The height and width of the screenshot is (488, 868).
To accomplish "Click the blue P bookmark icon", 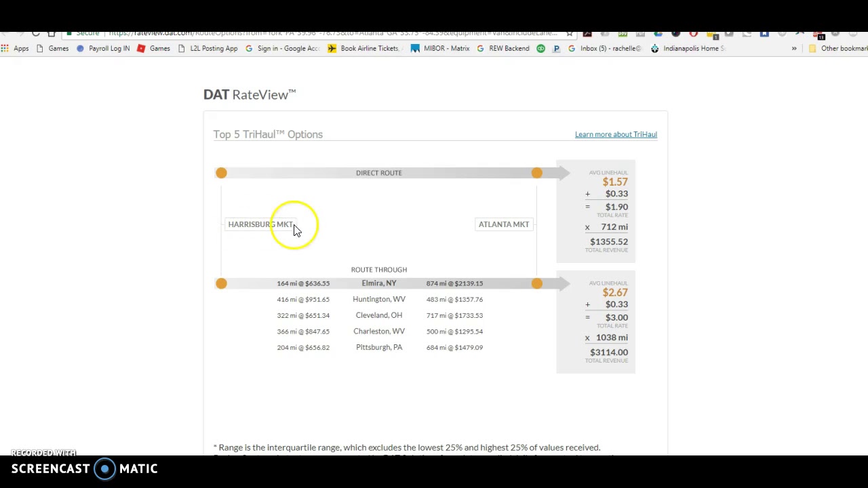I will 556,48.
